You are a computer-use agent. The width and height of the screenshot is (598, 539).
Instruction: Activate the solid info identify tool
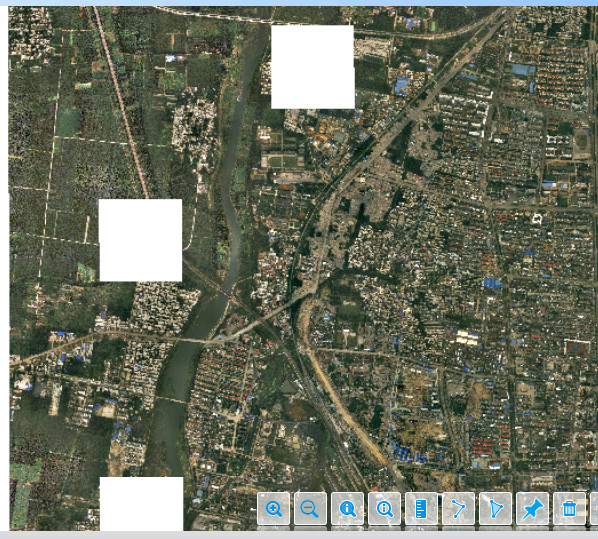pyautogui.click(x=347, y=508)
